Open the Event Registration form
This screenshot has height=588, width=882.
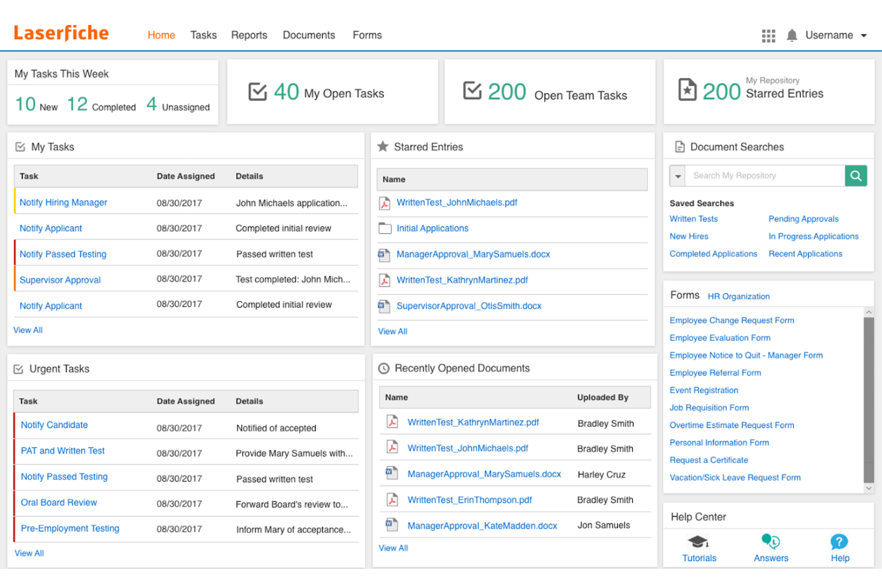point(704,390)
